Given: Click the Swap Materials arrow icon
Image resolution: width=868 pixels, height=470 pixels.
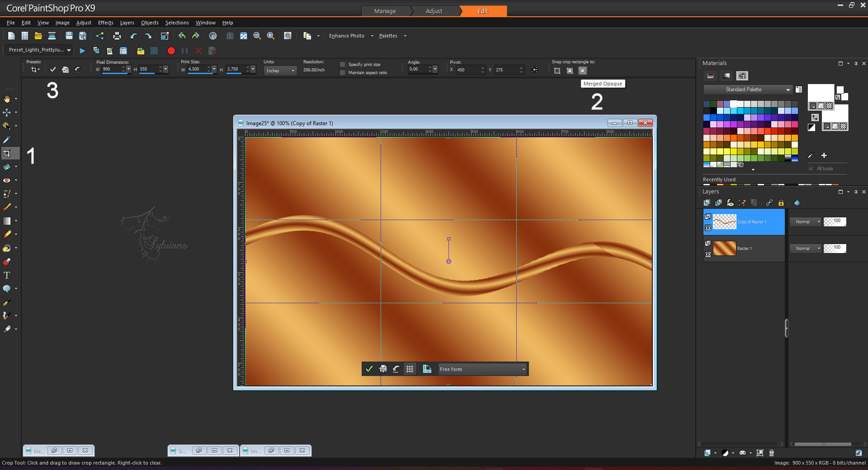Looking at the screenshot, I should point(815,117).
